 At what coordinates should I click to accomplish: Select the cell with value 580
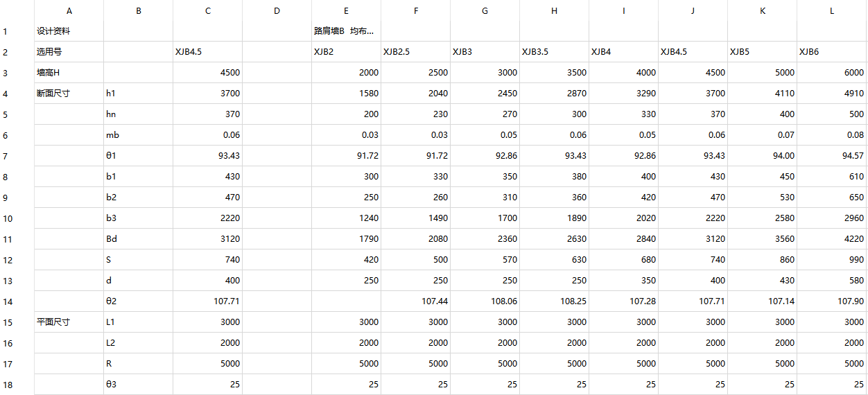832,281
